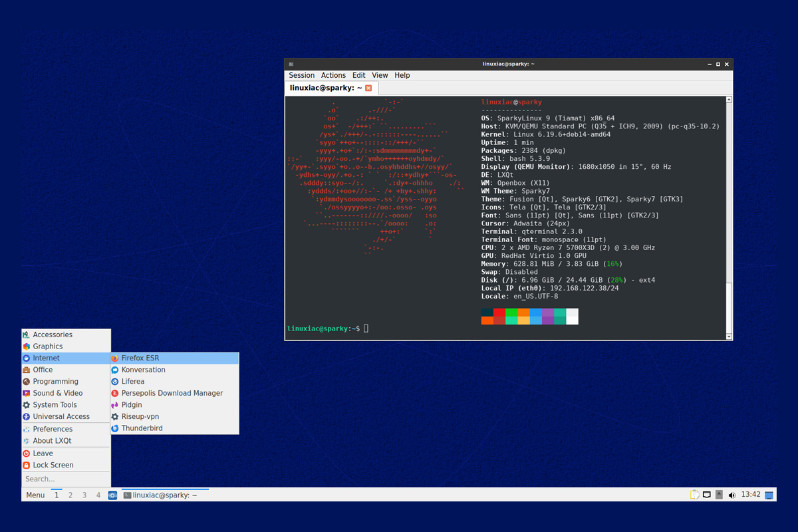The width and height of the screenshot is (798, 532).
Task: Expand the Programming category
Action: tap(66, 382)
